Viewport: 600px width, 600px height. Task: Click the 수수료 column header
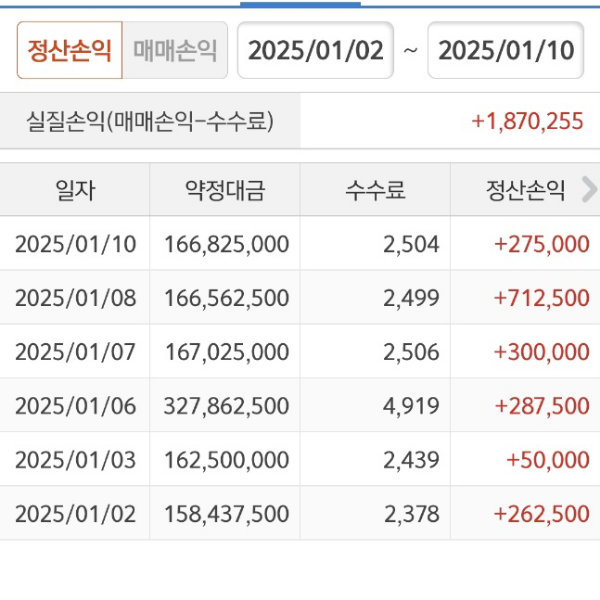[x=375, y=190]
